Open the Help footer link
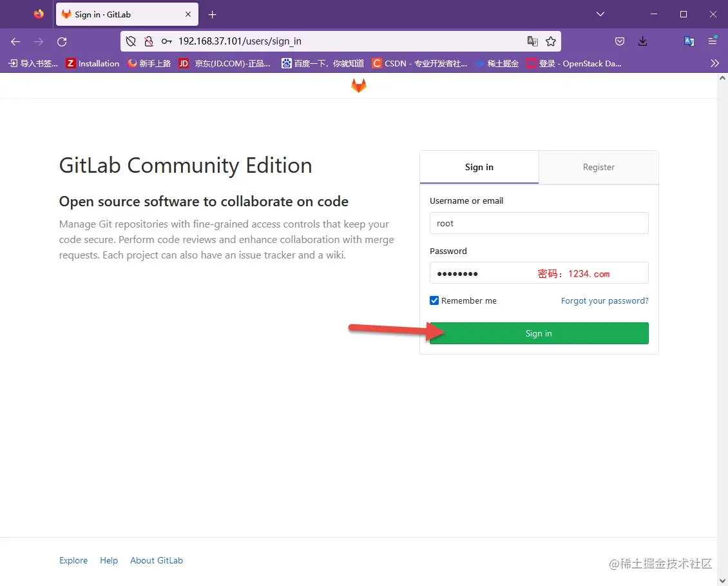The image size is (728, 586). point(109,560)
